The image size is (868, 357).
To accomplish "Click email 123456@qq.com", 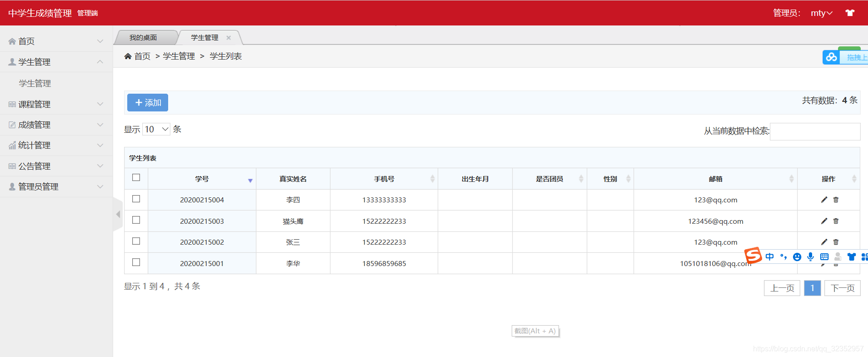I will coord(715,221).
